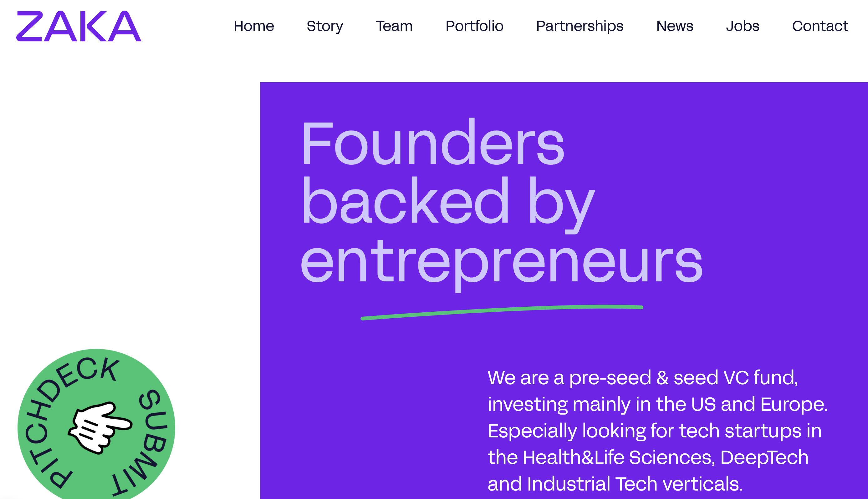
Task: Click the green underline stroke
Action: (502, 312)
